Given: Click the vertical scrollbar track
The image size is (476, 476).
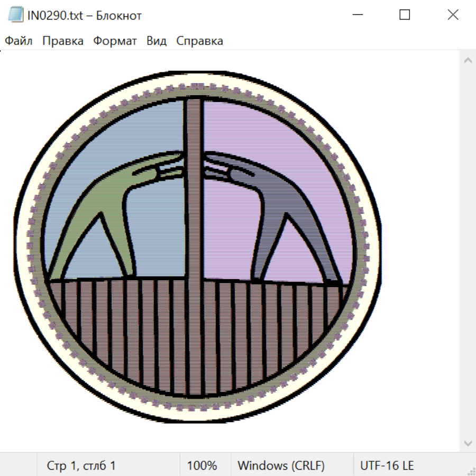Looking at the screenshot, I should click(468, 251).
